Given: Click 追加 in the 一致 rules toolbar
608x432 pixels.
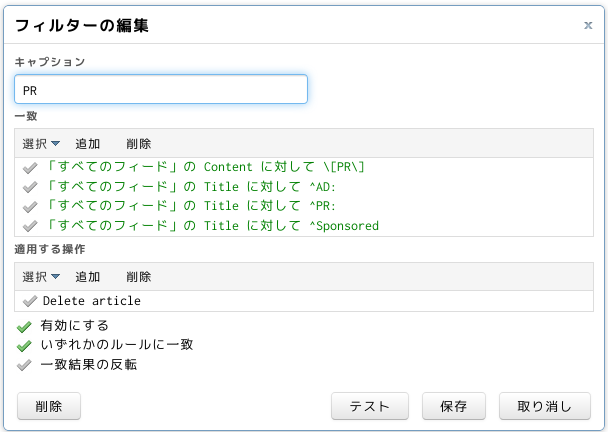Looking at the screenshot, I should tap(88, 144).
